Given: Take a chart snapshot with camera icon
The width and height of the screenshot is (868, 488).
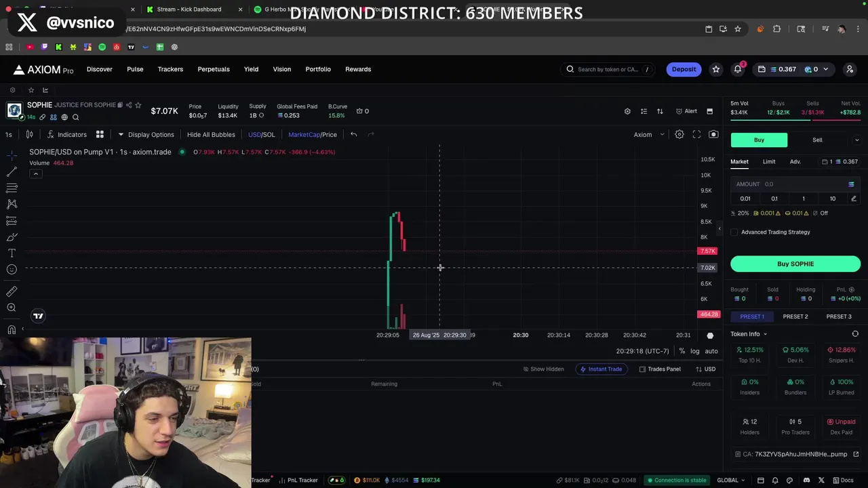Looking at the screenshot, I should [713, 134].
